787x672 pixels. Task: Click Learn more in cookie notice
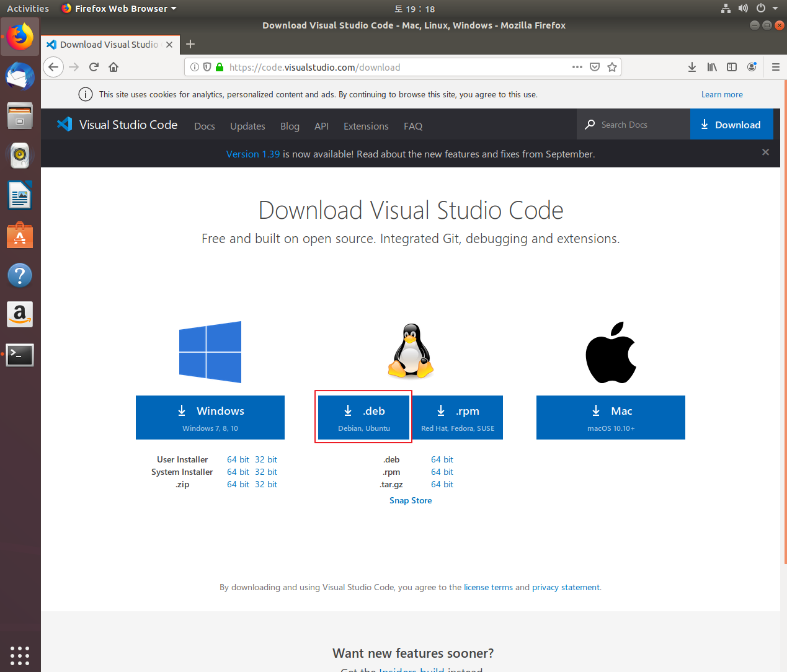coord(722,94)
